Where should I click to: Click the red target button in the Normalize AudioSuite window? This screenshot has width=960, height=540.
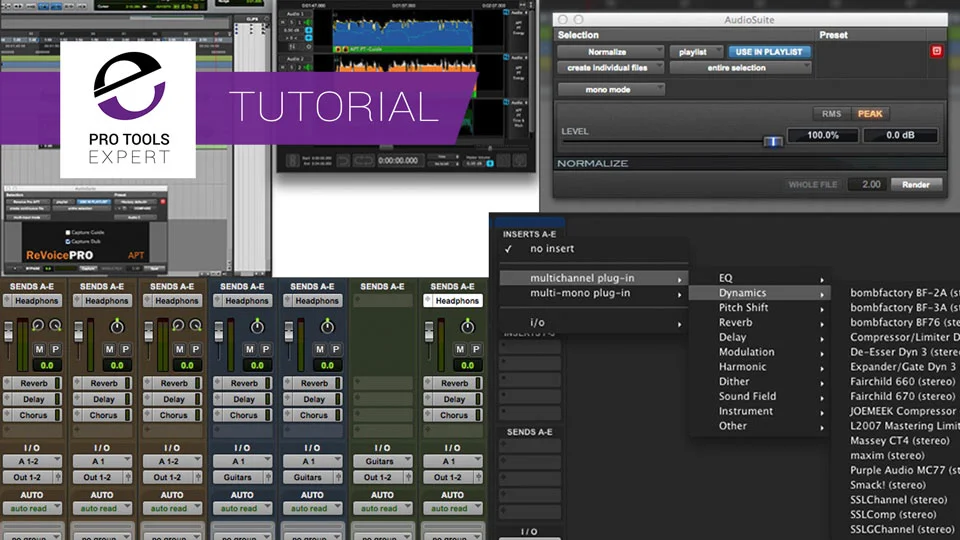(936, 51)
